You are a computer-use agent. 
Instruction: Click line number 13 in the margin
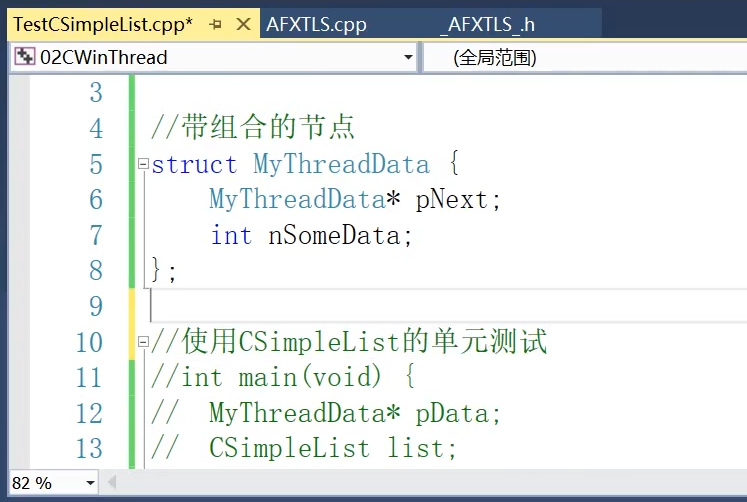(x=89, y=448)
